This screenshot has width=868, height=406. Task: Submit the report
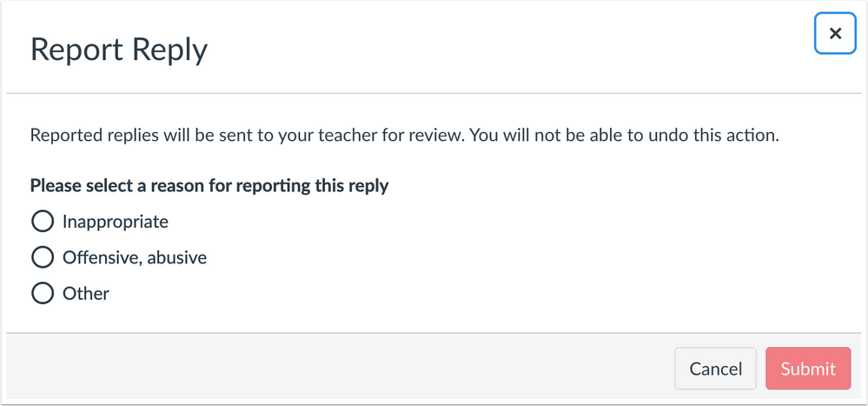click(x=808, y=369)
